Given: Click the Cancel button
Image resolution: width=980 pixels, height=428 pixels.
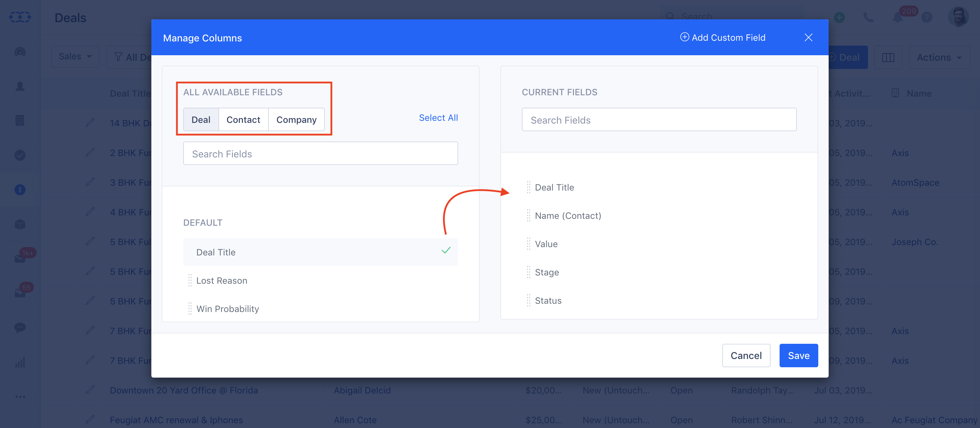Looking at the screenshot, I should point(746,356).
